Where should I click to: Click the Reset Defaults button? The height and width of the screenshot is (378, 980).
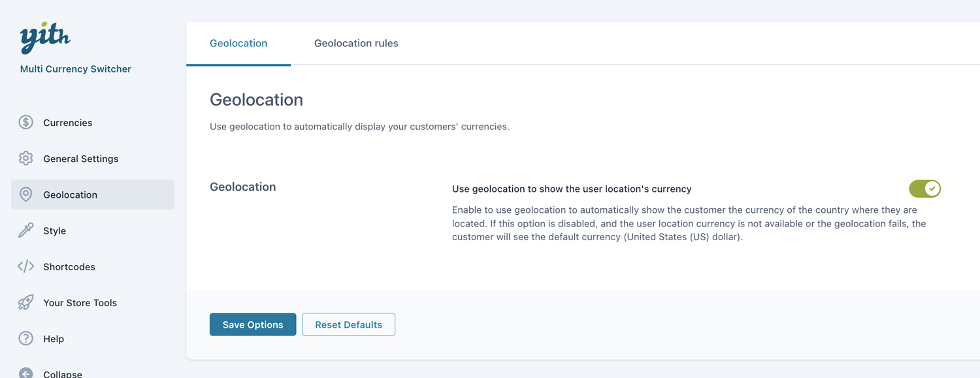tap(348, 324)
